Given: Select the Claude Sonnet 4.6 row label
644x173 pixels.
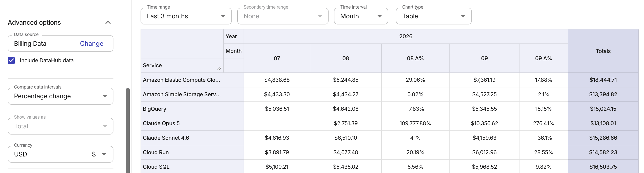Looking at the screenshot, I should pyautogui.click(x=192, y=138).
